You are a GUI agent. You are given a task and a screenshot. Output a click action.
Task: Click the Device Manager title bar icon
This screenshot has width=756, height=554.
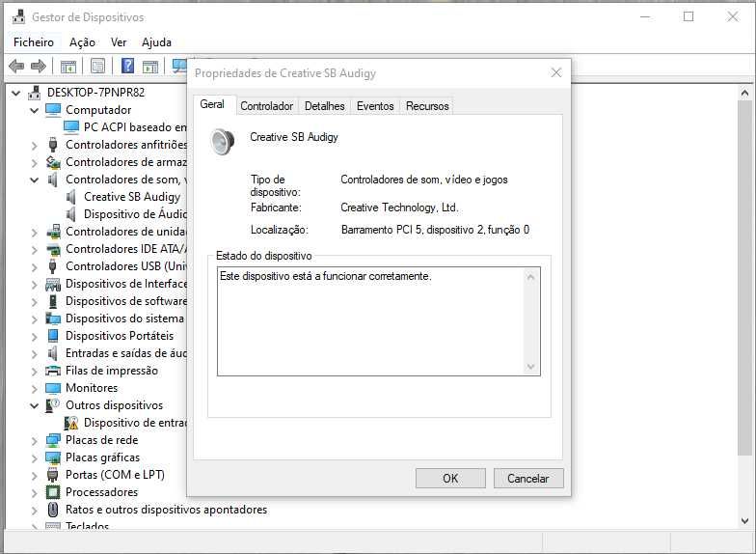(x=19, y=17)
